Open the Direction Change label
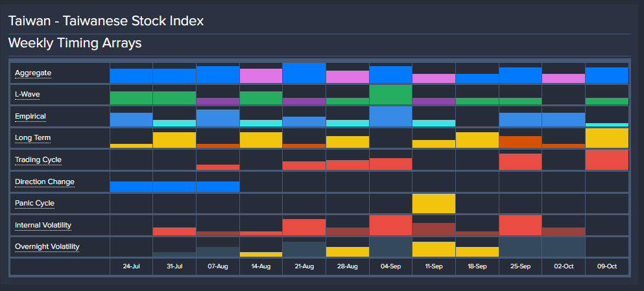Screen dimensions: 644x291 44,182
